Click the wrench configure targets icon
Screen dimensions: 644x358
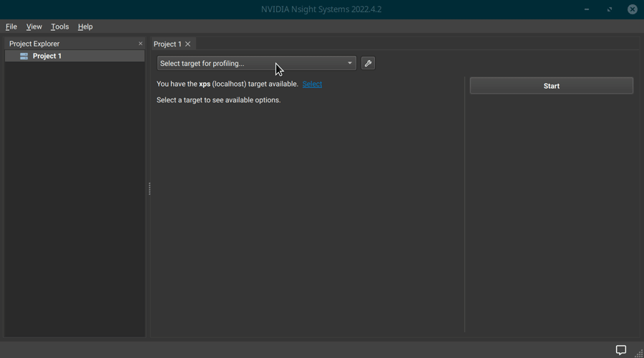coord(368,63)
